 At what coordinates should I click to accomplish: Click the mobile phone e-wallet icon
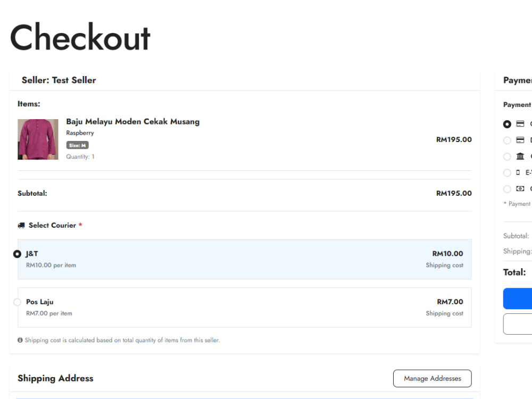point(518,172)
